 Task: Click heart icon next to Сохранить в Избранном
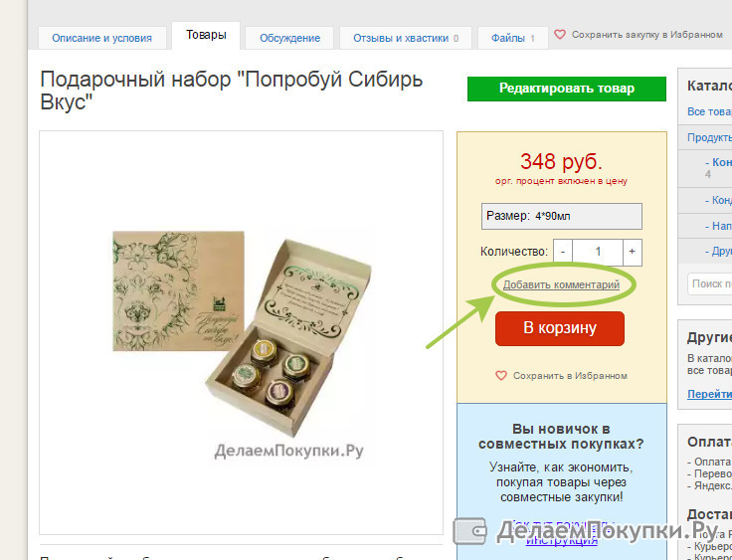501,376
